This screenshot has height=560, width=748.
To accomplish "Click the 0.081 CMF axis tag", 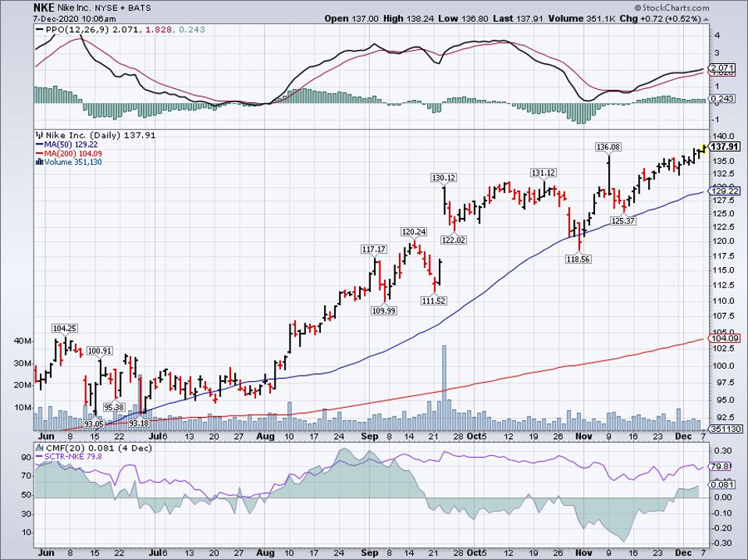I will click(723, 485).
